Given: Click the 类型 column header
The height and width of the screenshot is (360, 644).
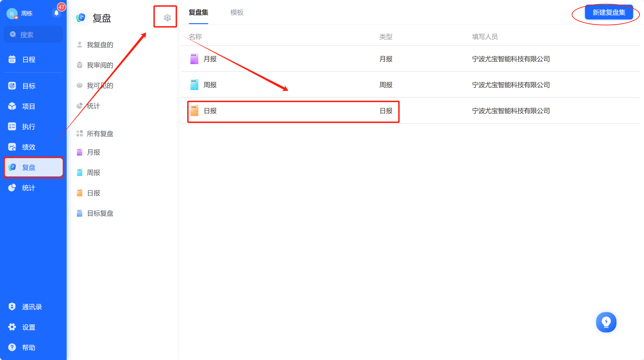Looking at the screenshot, I should coord(386,37).
